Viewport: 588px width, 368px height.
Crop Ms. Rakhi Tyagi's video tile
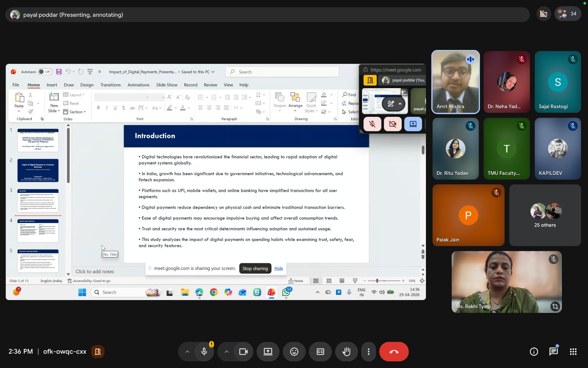[x=555, y=306]
